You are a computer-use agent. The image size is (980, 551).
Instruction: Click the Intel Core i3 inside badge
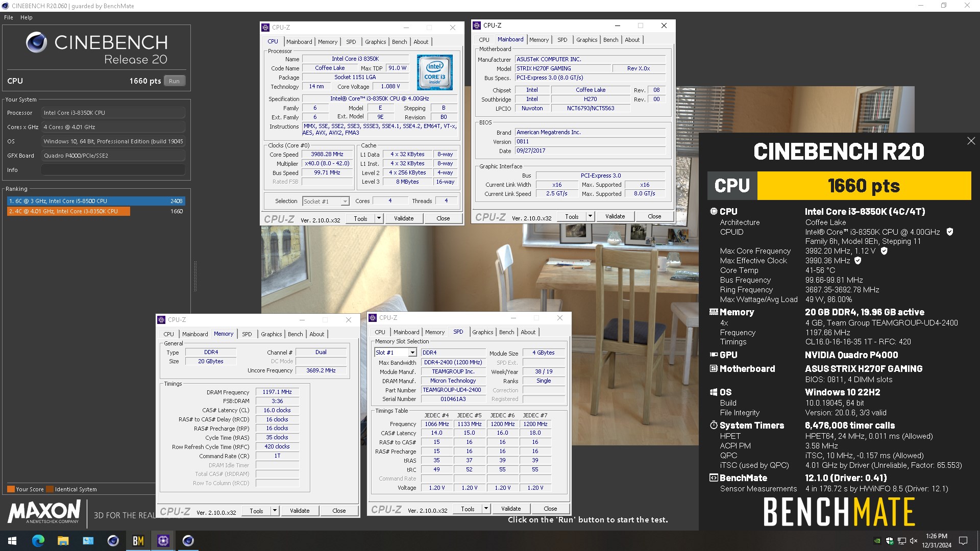coord(435,73)
